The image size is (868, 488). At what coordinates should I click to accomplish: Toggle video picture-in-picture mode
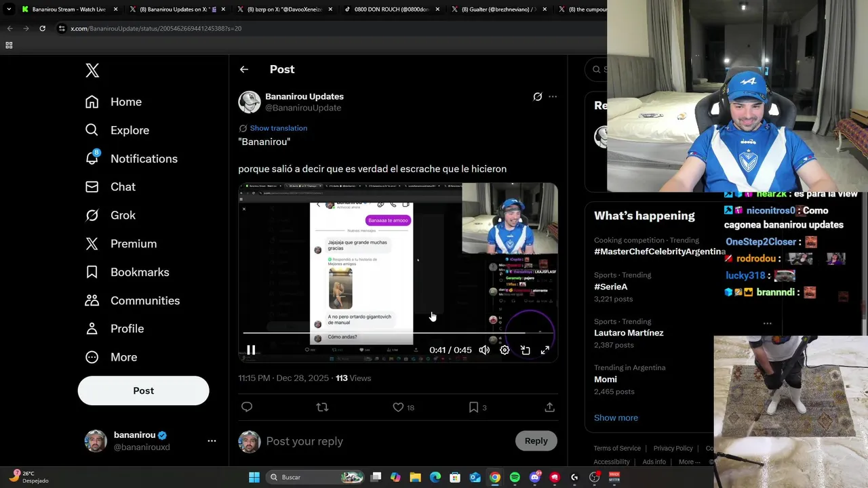tap(525, 350)
